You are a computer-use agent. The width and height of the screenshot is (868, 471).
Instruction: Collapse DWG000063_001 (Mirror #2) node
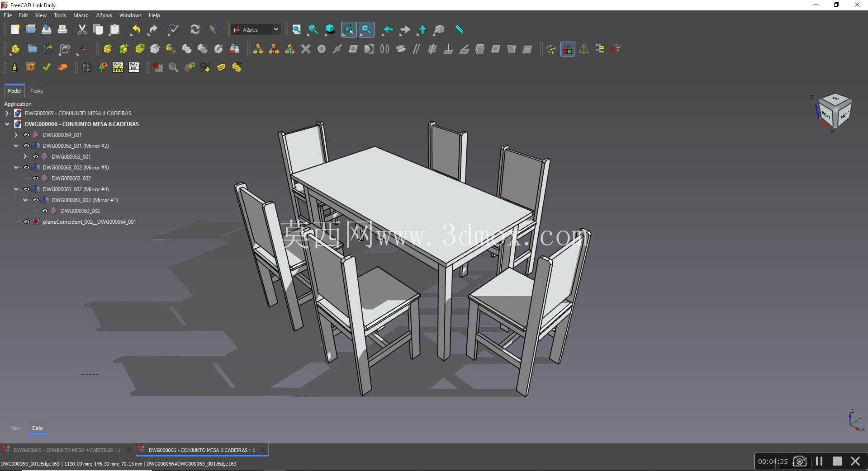tap(16, 146)
